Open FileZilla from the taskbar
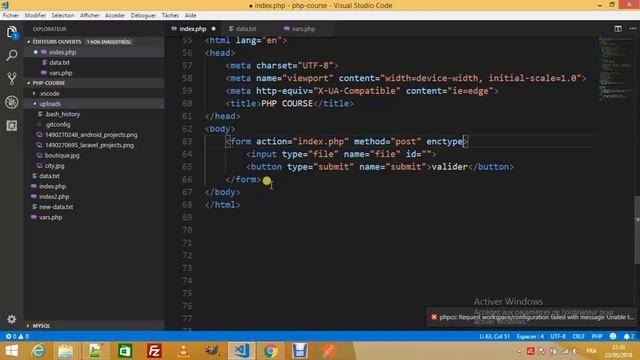This screenshot has height=360, width=640. [x=154, y=351]
